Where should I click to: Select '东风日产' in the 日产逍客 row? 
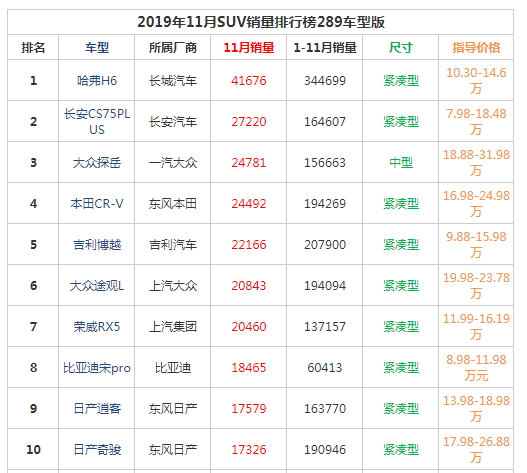click(x=173, y=409)
